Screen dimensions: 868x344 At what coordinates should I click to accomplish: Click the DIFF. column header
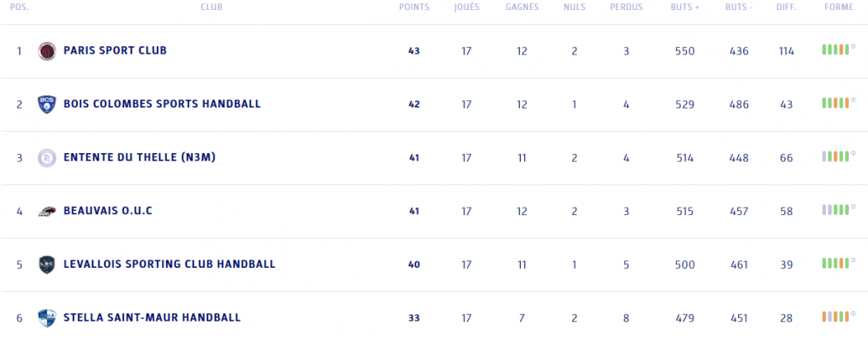786,7
